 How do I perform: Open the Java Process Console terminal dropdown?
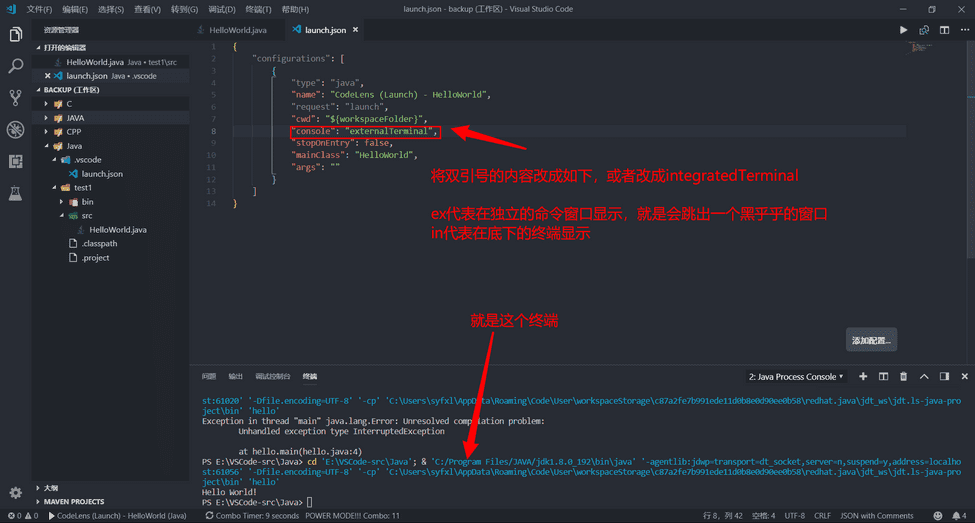tap(795, 377)
